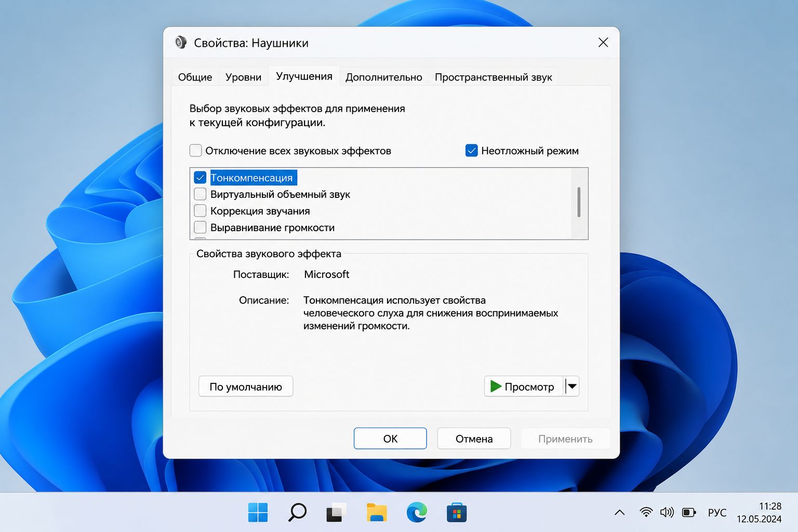This screenshot has width=798, height=532.
Task: Click the Тонкомпенсация description paragraph
Action: click(431, 313)
